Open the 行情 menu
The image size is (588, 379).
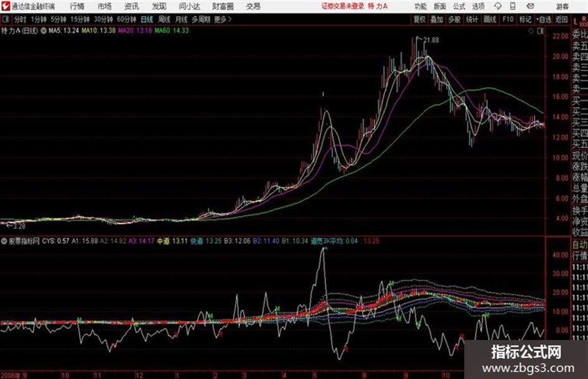click(x=77, y=6)
